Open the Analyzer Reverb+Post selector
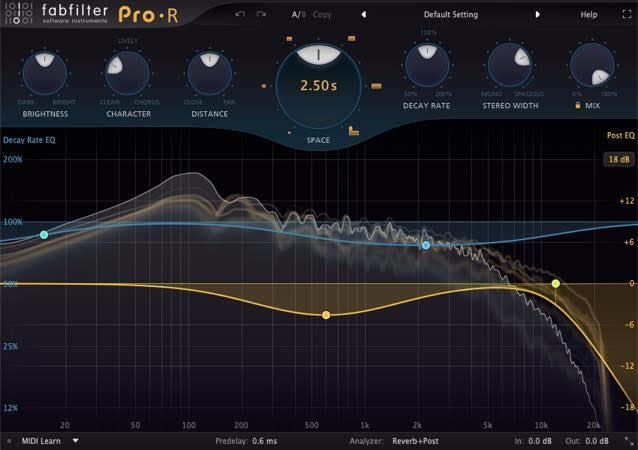 (x=415, y=441)
